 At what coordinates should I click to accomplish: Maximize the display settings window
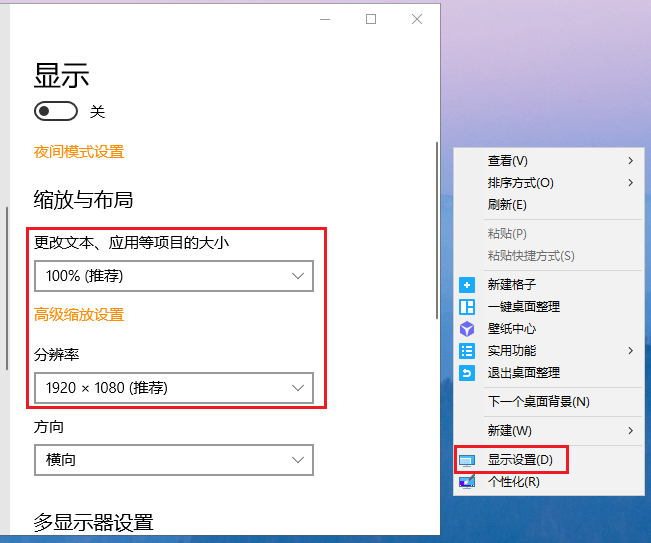coord(371,19)
